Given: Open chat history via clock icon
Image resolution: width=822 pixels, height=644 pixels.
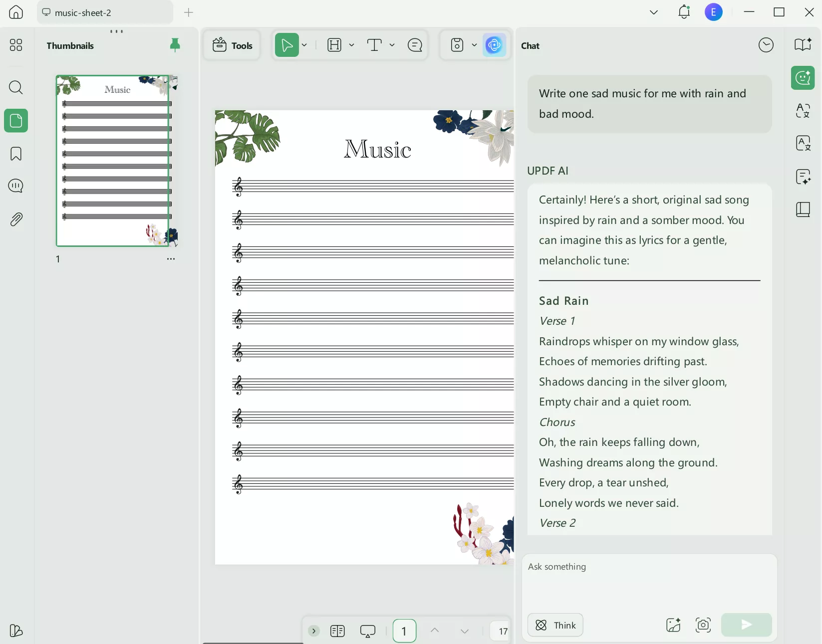Looking at the screenshot, I should point(767,45).
